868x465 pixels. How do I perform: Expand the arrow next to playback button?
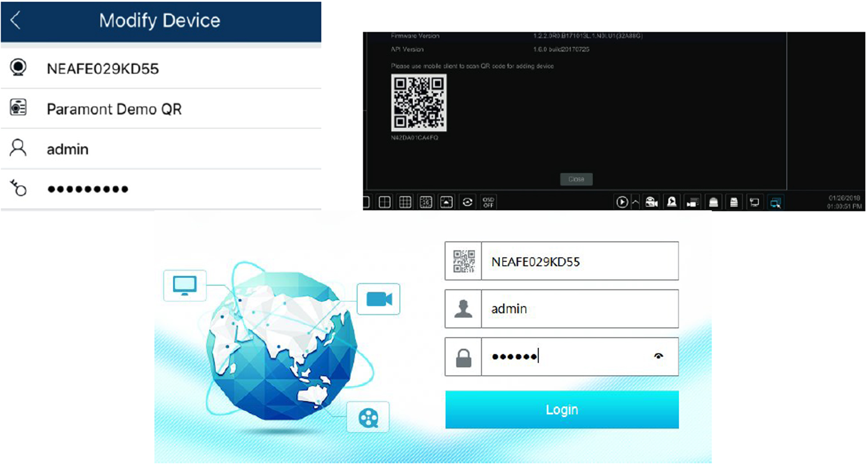click(635, 202)
